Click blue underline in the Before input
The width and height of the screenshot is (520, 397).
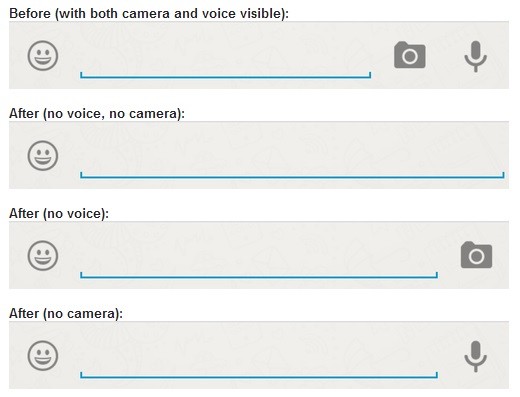point(225,77)
